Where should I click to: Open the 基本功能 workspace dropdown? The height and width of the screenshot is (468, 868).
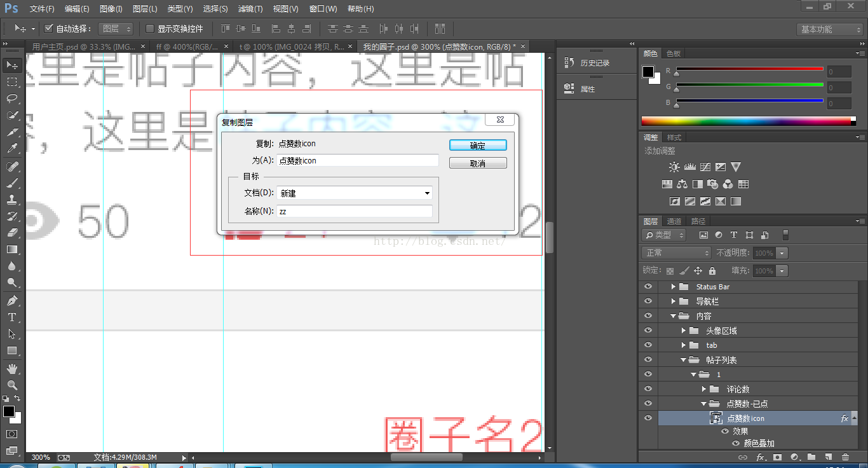(x=829, y=29)
